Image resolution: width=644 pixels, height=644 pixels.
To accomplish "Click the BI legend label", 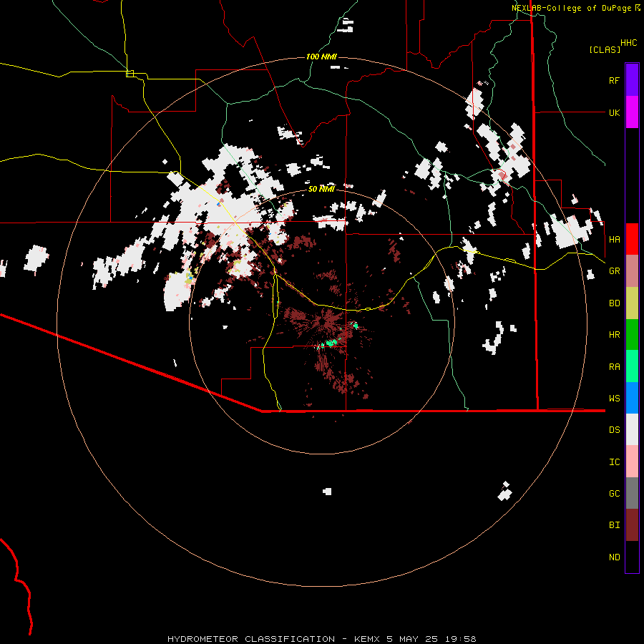I will tap(614, 525).
